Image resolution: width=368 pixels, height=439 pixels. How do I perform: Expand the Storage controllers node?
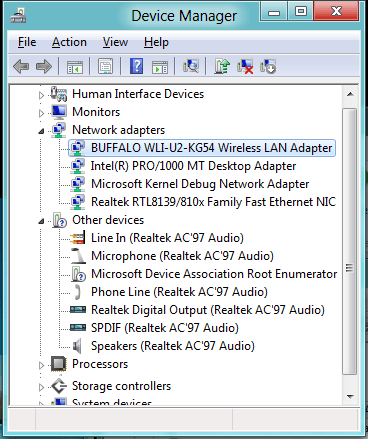pyautogui.click(x=41, y=387)
